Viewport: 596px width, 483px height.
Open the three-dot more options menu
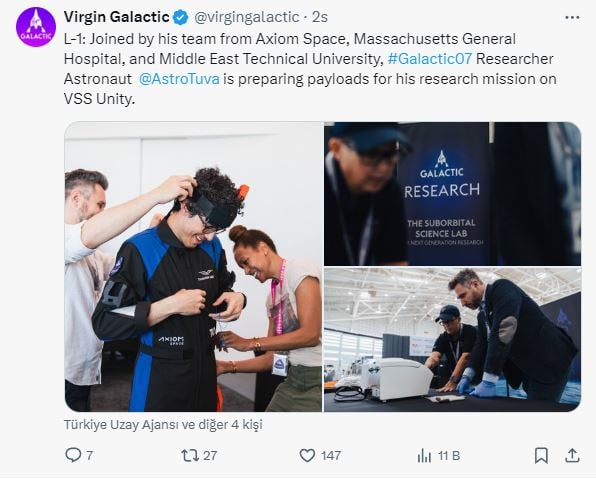tap(572, 17)
